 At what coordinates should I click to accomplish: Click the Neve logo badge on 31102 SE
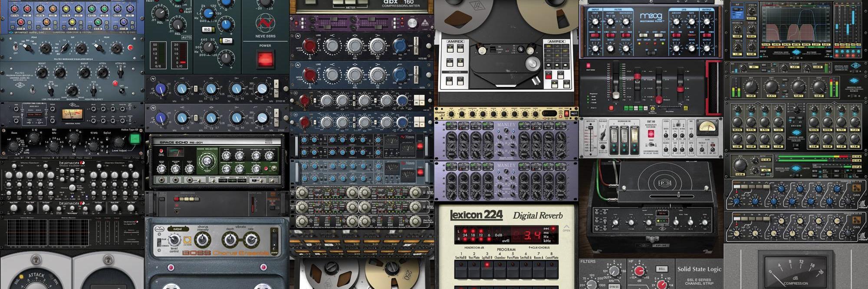(x=153, y=79)
